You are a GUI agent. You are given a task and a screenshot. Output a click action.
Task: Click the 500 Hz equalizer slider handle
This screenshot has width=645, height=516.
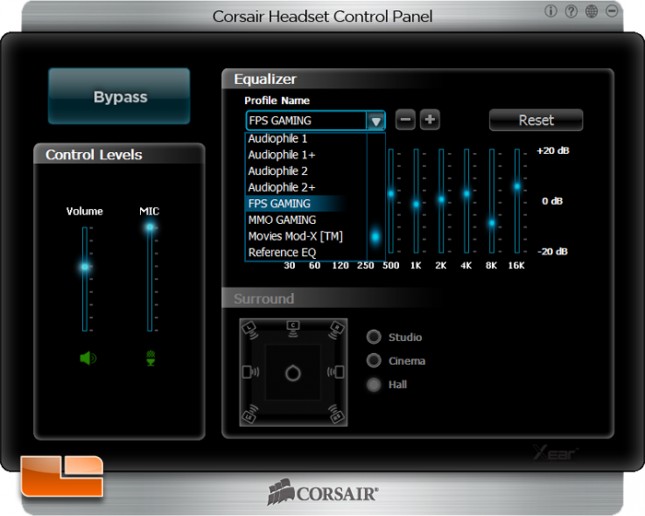click(x=391, y=193)
